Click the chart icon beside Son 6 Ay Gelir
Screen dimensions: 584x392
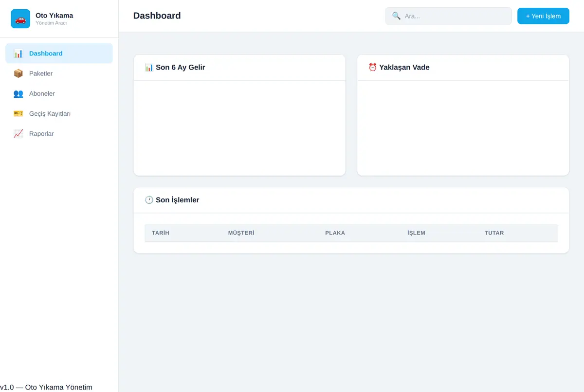[x=149, y=67]
